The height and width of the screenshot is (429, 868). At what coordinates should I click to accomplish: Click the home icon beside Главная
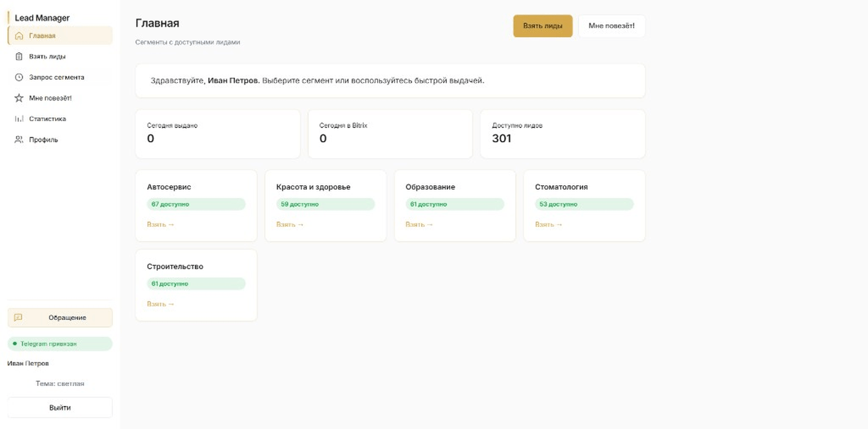(19, 36)
